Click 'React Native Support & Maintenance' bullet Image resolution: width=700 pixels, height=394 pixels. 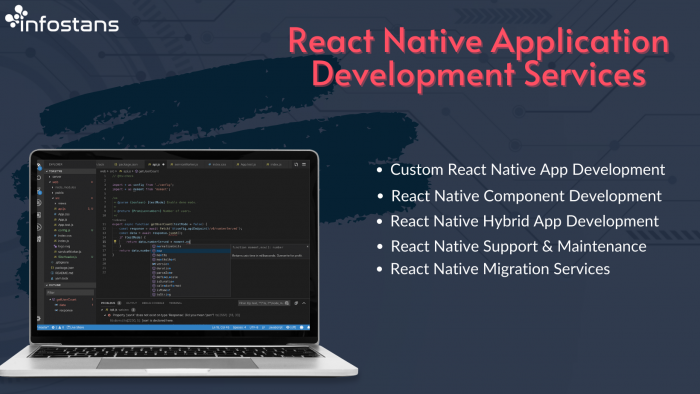point(518,246)
